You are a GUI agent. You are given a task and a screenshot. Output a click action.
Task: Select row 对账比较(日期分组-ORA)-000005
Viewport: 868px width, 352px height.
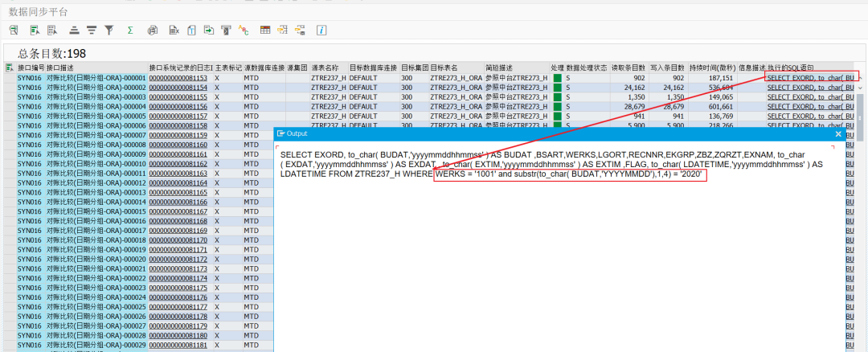96,117
